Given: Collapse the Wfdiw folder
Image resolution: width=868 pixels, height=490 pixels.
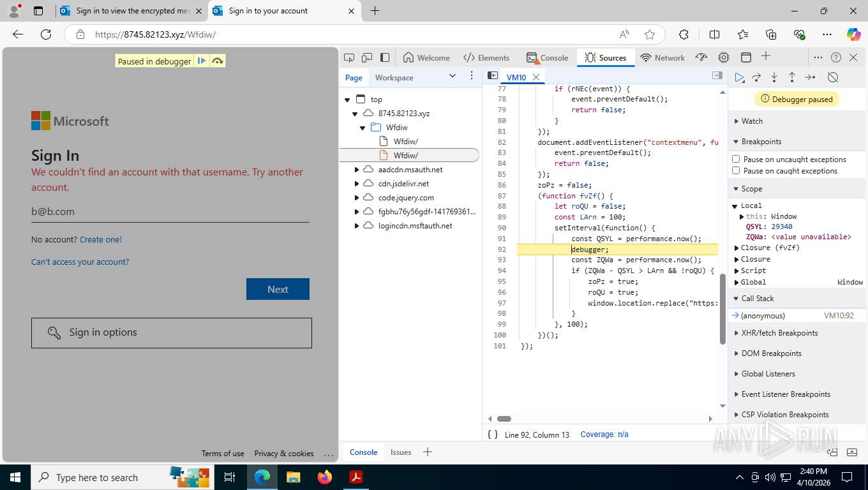Looking at the screenshot, I should pyautogui.click(x=363, y=128).
